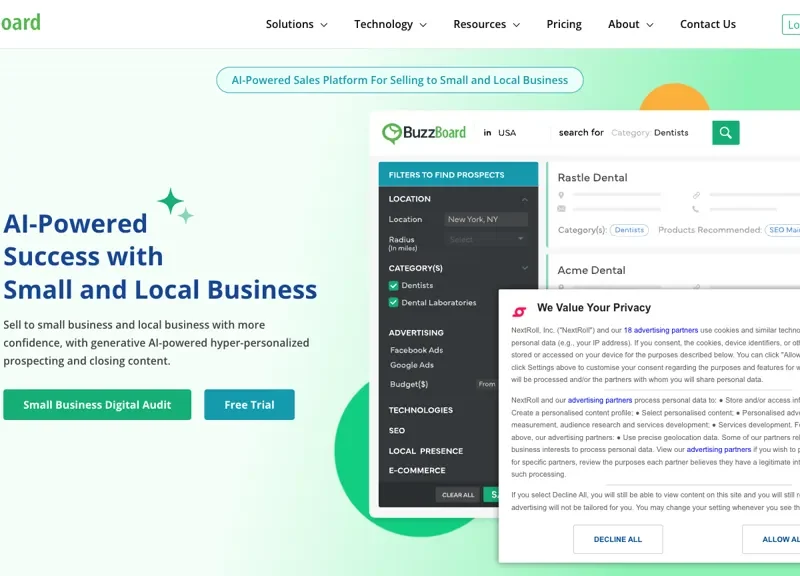Click the NextRoll logo icon
The image size is (800, 576).
519,311
